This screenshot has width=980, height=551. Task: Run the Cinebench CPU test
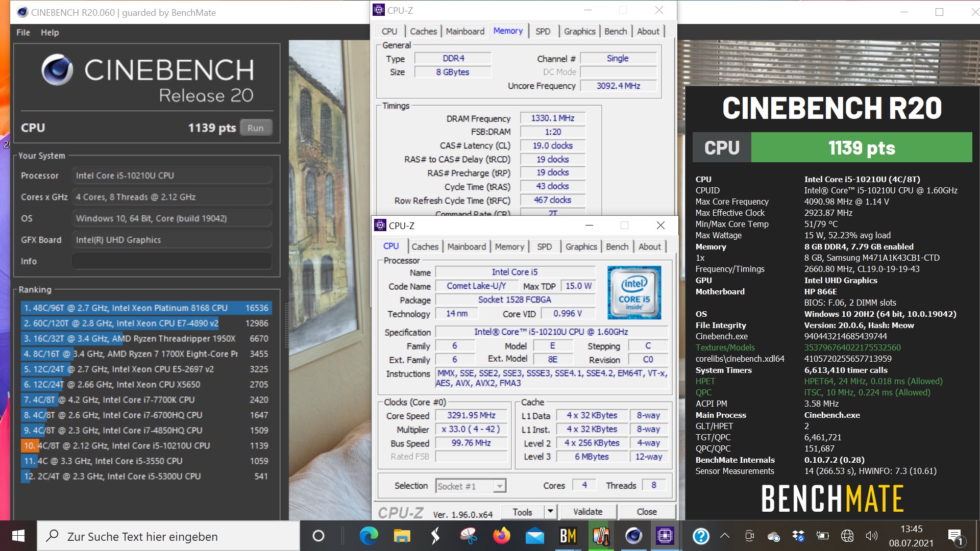(256, 128)
